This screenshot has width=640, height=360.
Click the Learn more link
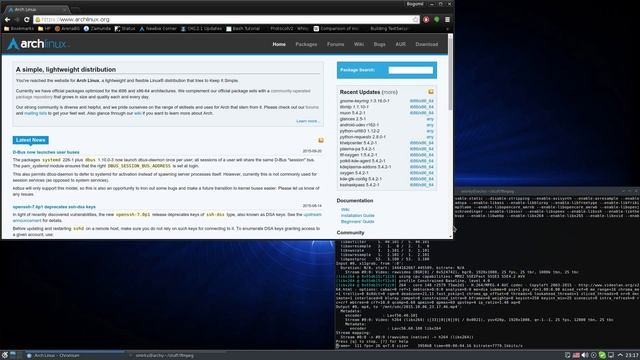[308, 121]
